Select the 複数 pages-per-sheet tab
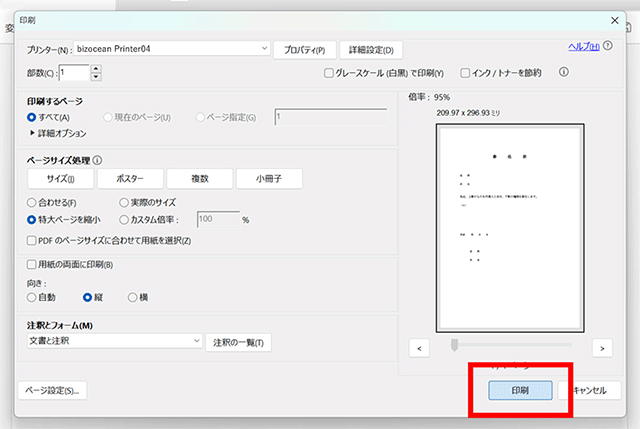The height and width of the screenshot is (429, 640). coord(200,179)
